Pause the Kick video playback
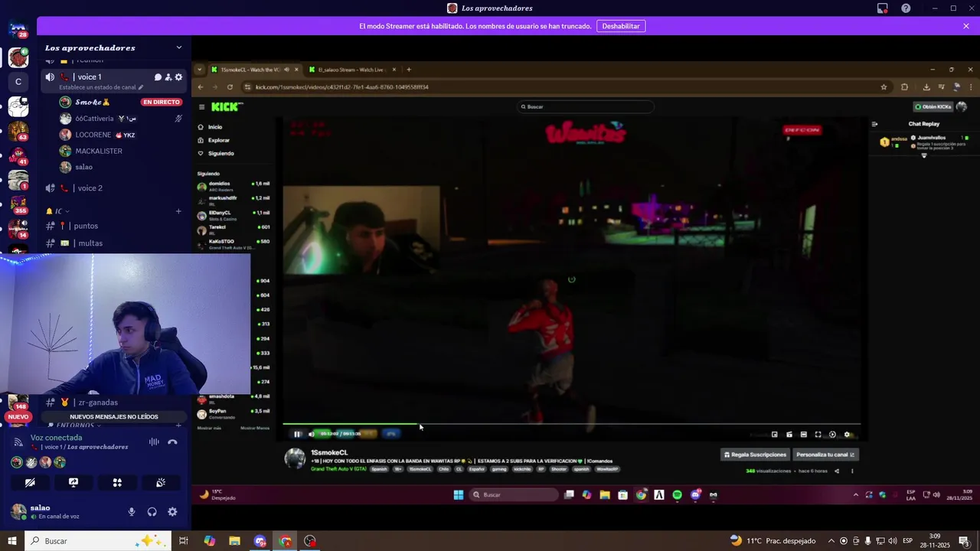This screenshot has width=980, height=551. [297, 434]
